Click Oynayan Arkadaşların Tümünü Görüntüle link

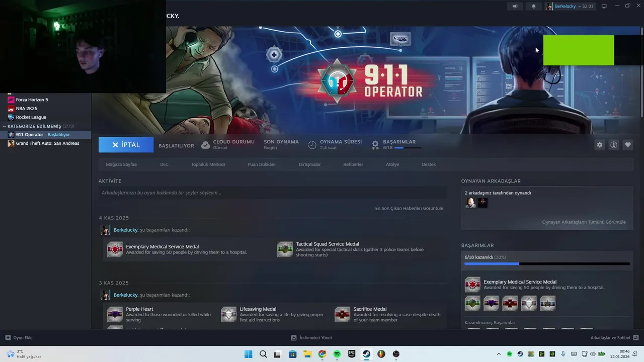coord(584,222)
